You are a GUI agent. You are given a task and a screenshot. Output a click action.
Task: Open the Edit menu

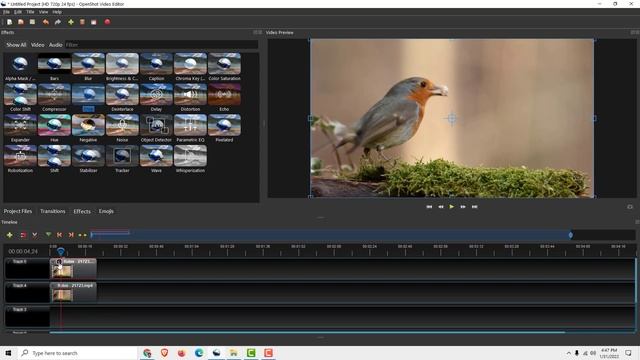18,12
